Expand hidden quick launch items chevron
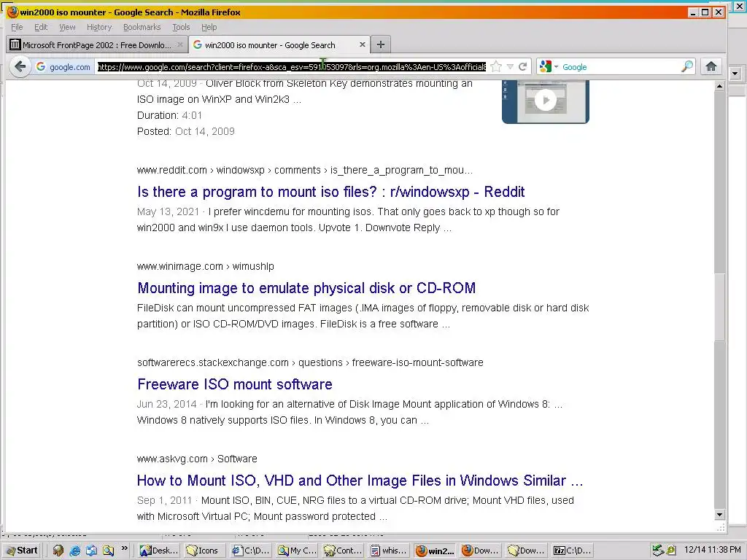Viewport: 747px width, 560px height. coord(125,548)
